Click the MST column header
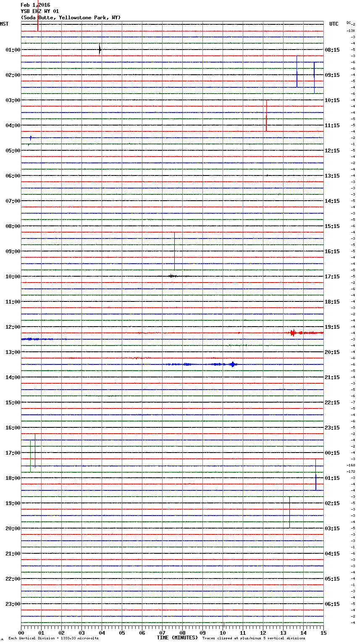 pos(4,24)
